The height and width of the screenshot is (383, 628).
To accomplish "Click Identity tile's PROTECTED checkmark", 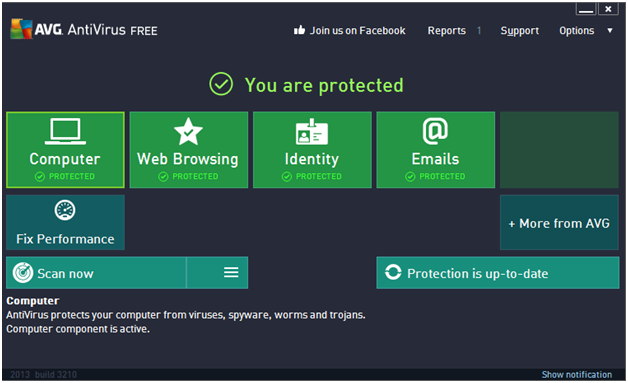I will 287,177.
